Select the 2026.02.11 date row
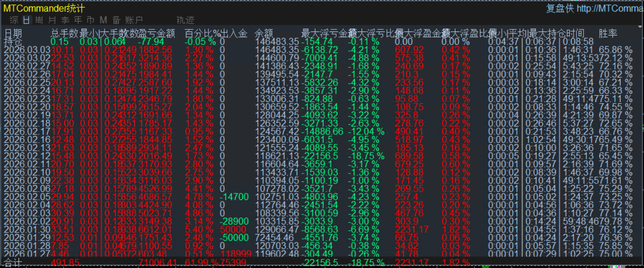 27,163
